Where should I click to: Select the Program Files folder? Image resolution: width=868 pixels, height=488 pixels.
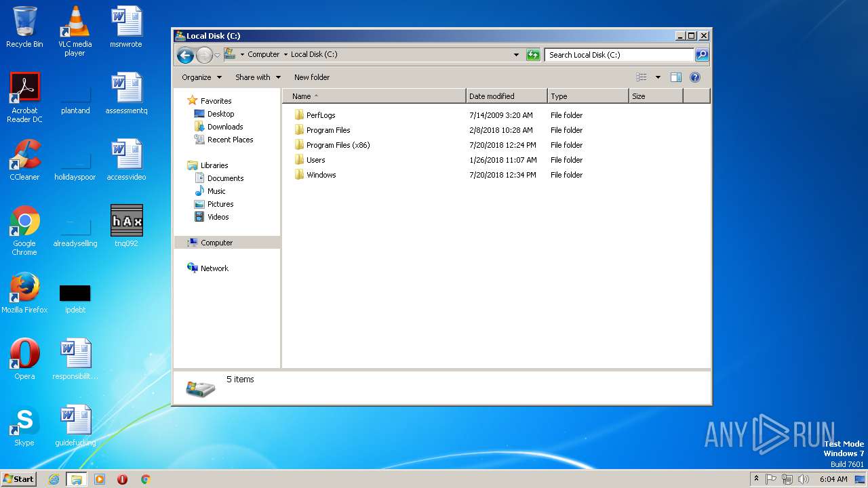tap(328, 130)
